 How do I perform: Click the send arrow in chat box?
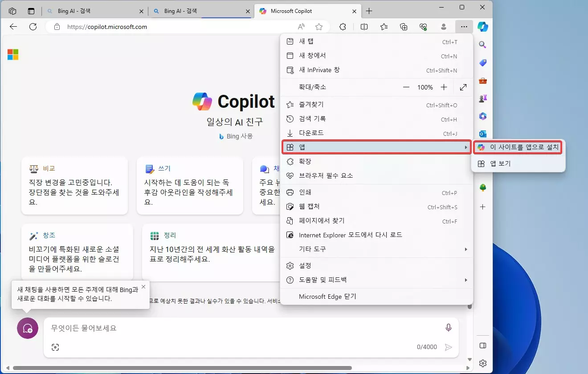449,347
